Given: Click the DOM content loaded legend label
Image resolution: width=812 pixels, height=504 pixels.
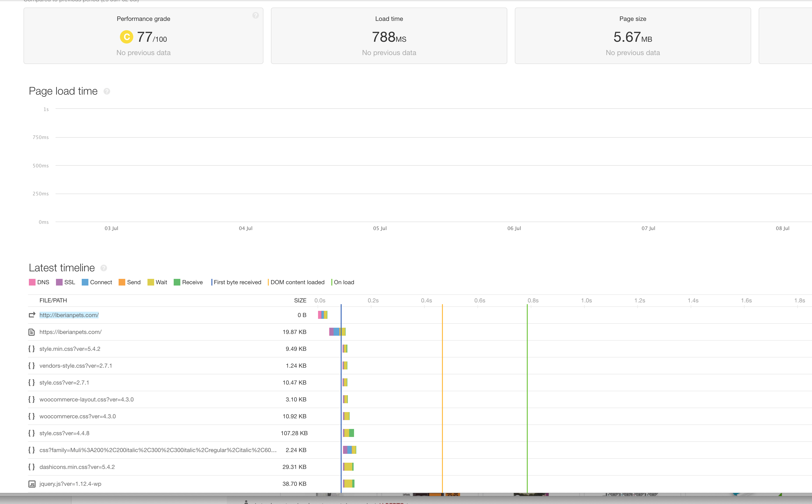Looking at the screenshot, I should tap(297, 282).
